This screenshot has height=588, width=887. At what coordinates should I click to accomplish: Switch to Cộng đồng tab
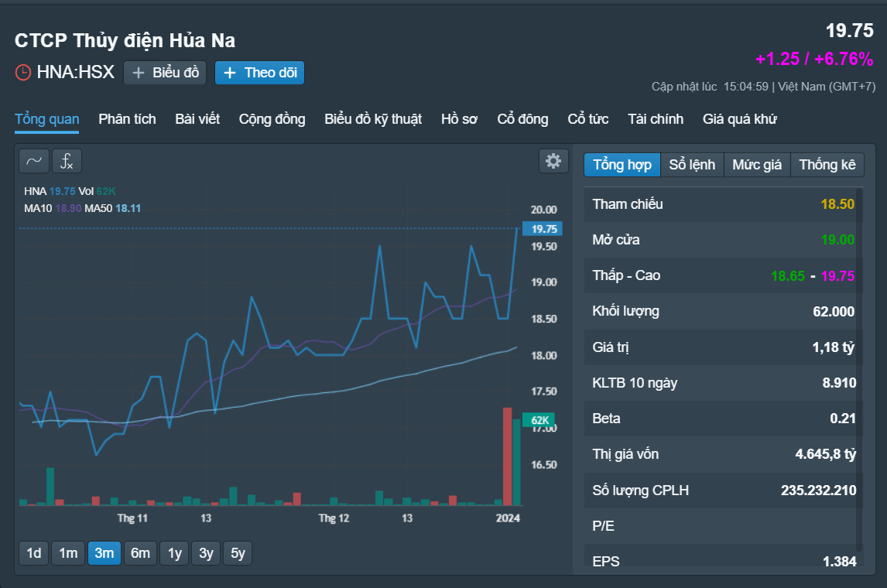(x=272, y=119)
